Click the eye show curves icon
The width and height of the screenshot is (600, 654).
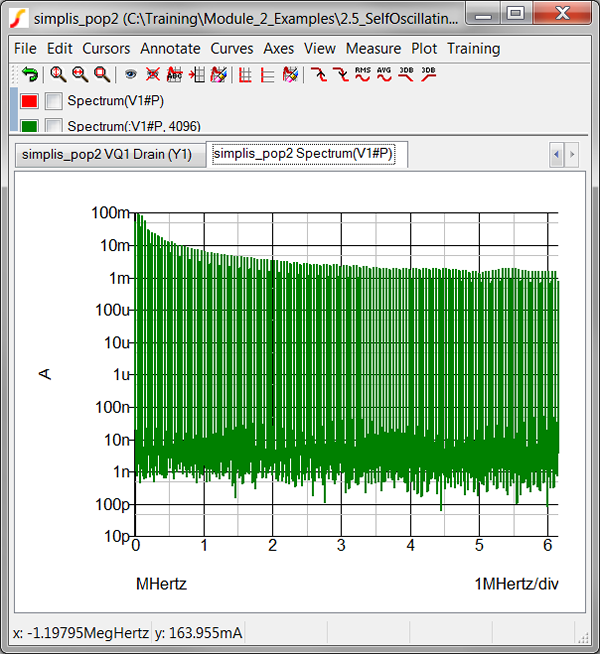tap(130, 74)
